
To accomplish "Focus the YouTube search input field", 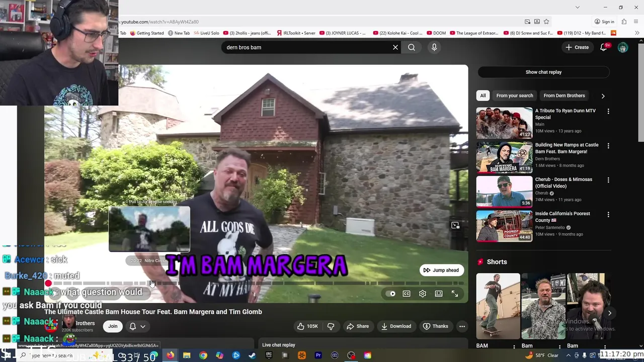I will click(307, 47).
